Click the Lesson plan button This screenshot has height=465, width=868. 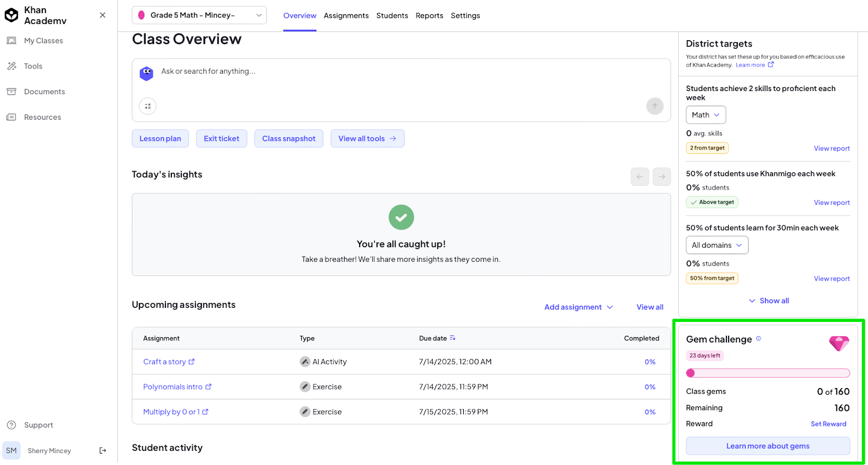[x=160, y=139]
